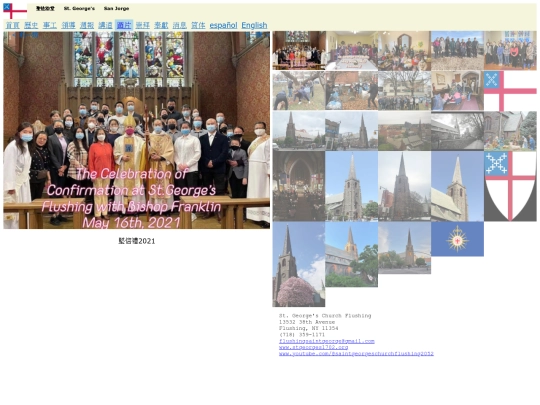Switch the site language to English
Viewport: 540px width, 405px height.
(x=254, y=25)
